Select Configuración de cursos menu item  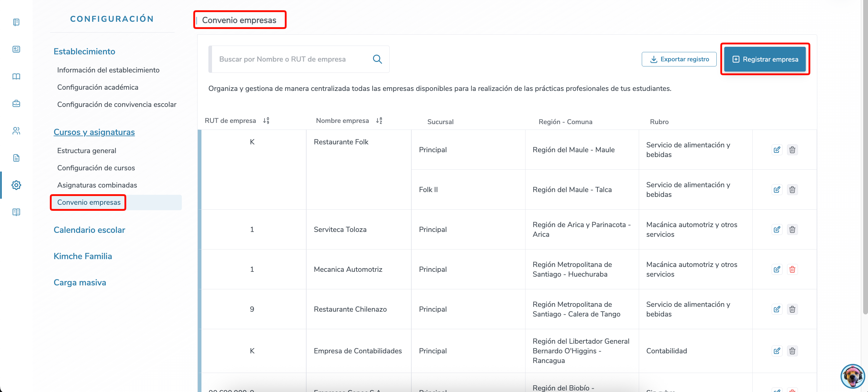(x=96, y=168)
